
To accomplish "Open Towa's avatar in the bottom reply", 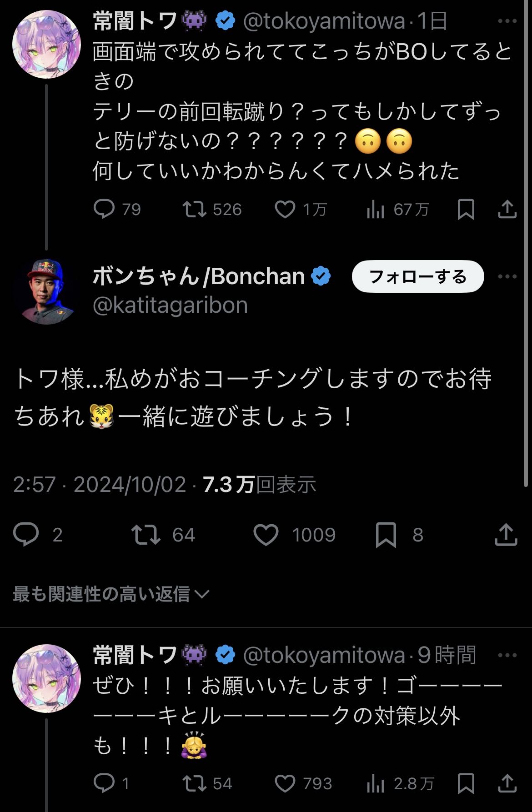I will (x=46, y=678).
